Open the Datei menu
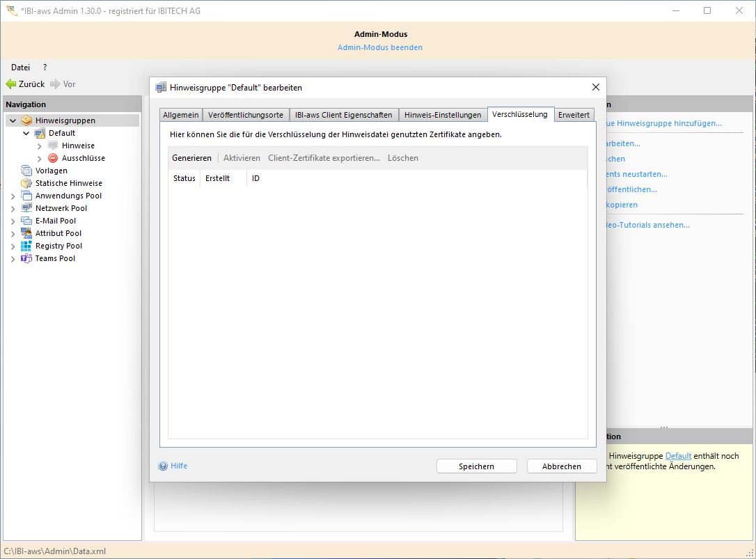This screenshot has width=756, height=559. pos(20,68)
